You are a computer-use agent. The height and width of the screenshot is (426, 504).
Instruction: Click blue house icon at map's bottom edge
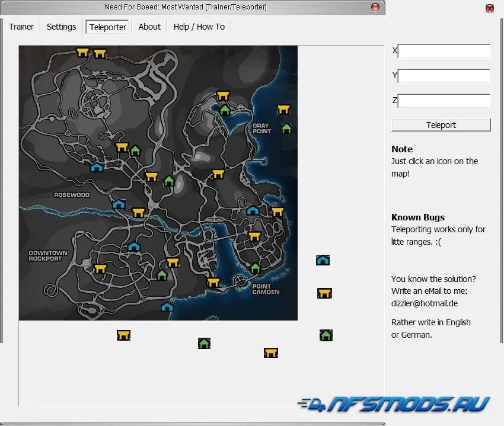(x=167, y=307)
